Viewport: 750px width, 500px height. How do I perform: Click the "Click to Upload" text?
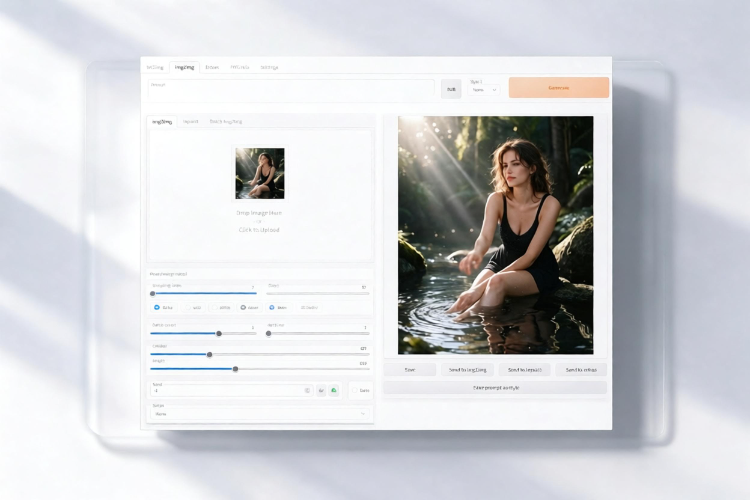[x=259, y=230]
